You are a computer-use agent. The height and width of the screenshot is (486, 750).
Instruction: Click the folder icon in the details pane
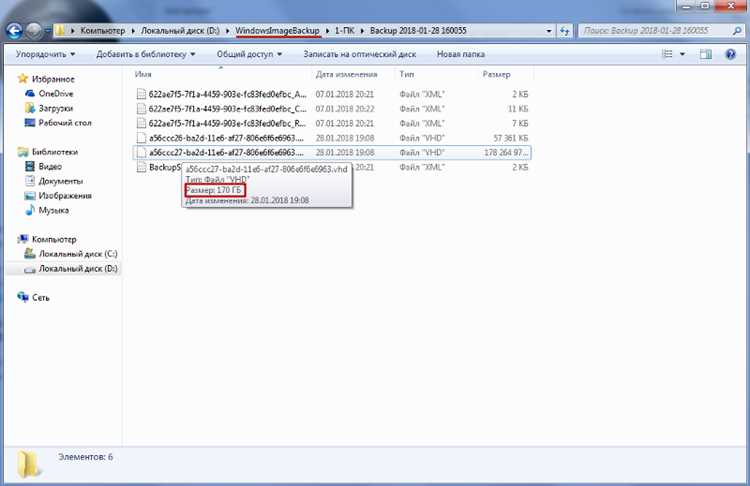29,464
